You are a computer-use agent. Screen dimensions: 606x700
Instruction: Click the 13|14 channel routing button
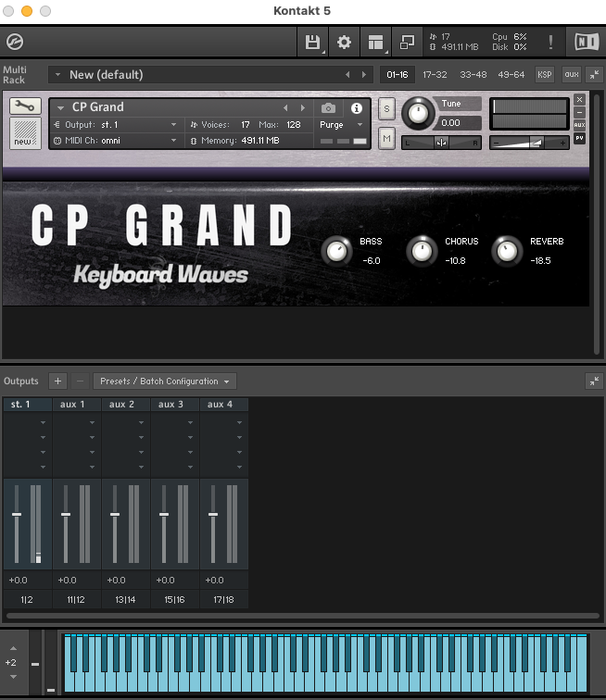(x=125, y=600)
